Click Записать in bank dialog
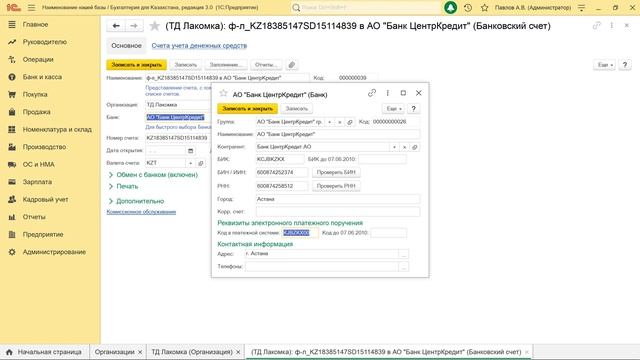Image resolution: width=640 pixels, height=360 pixels. [x=297, y=109]
